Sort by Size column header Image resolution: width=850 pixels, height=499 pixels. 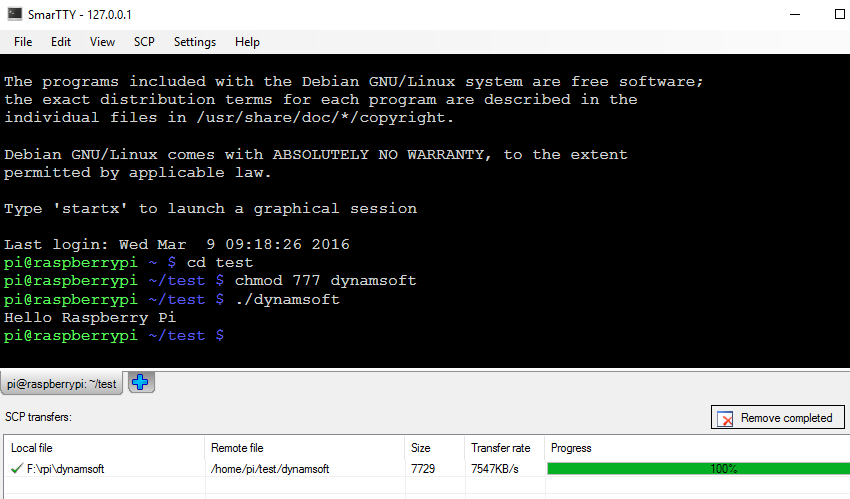(434, 448)
